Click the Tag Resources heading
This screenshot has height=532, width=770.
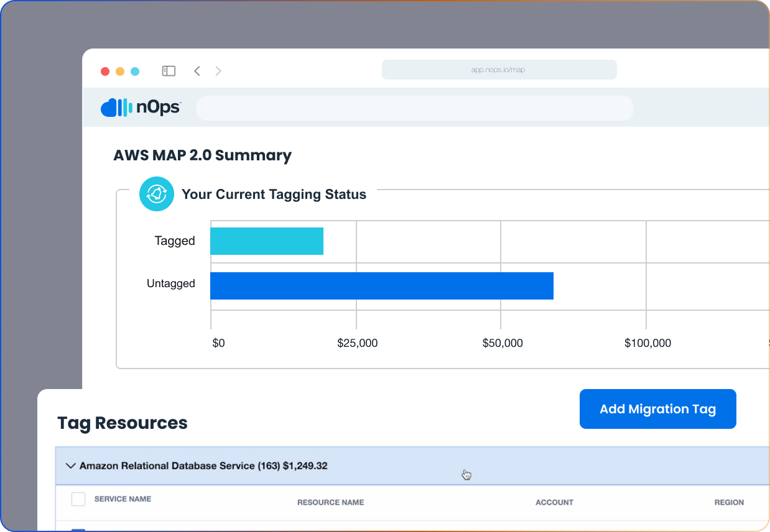tap(123, 423)
